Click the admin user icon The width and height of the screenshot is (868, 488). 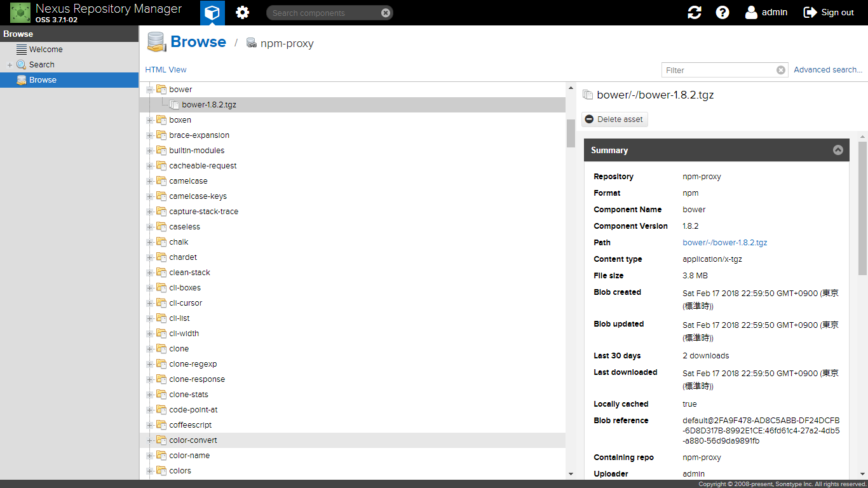click(x=752, y=13)
